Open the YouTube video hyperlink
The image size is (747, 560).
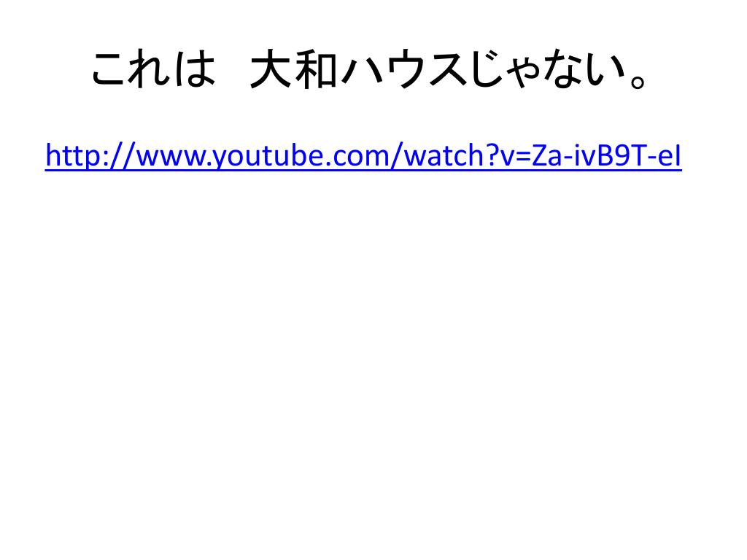point(363,155)
